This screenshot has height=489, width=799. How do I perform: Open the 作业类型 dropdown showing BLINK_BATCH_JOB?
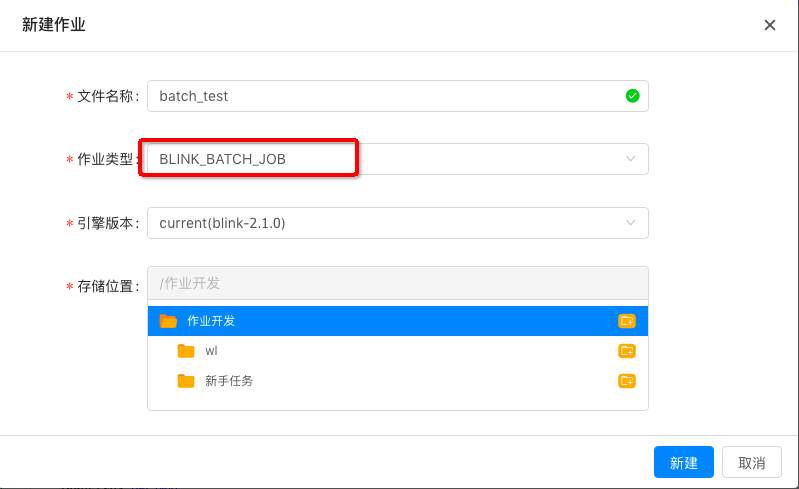point(397,159)
